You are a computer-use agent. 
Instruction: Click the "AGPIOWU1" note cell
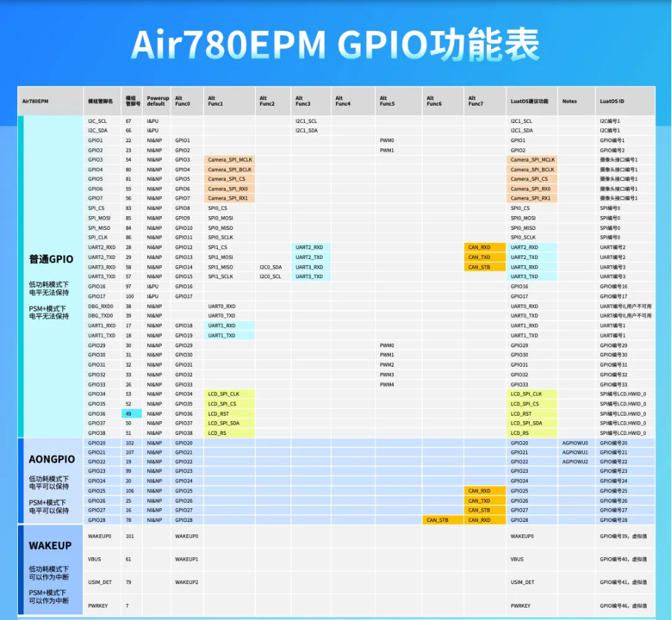click(x=575, y=452)
